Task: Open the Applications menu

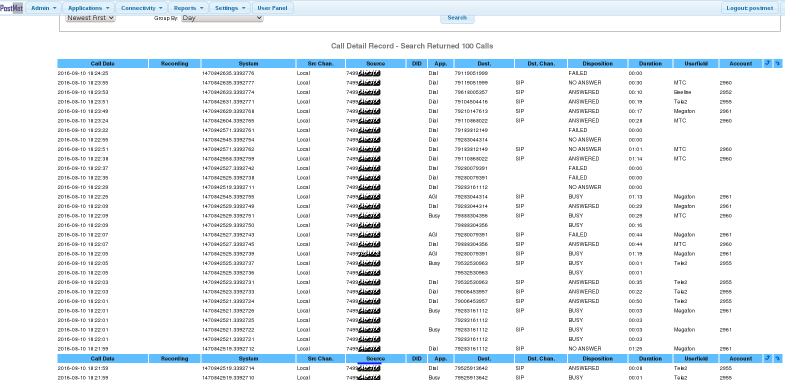Action: pyautogui.click(x=89, y=8)
